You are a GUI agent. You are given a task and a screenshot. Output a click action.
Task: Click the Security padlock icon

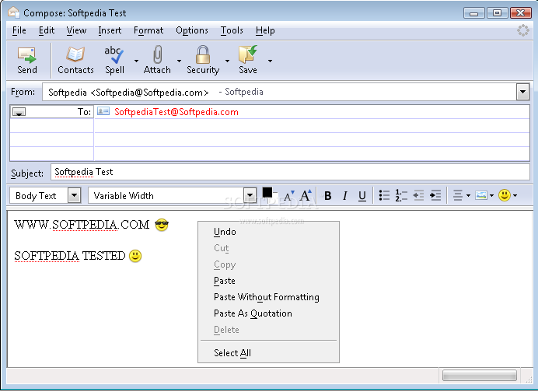click(x=203, y=54)
